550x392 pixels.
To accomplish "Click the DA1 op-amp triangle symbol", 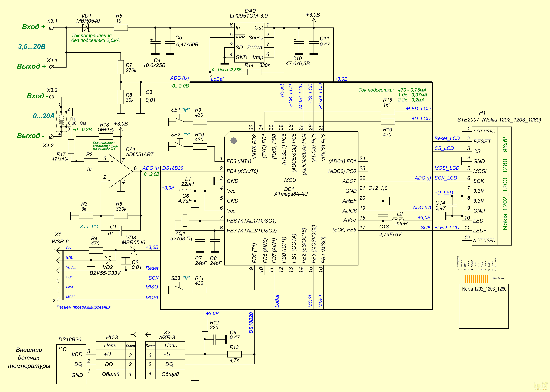I will 121,171.
